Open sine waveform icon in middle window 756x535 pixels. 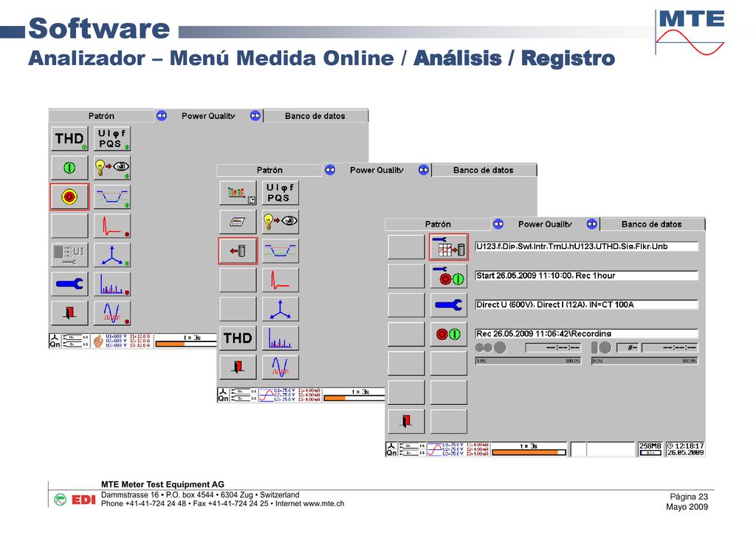click(280, 367)
